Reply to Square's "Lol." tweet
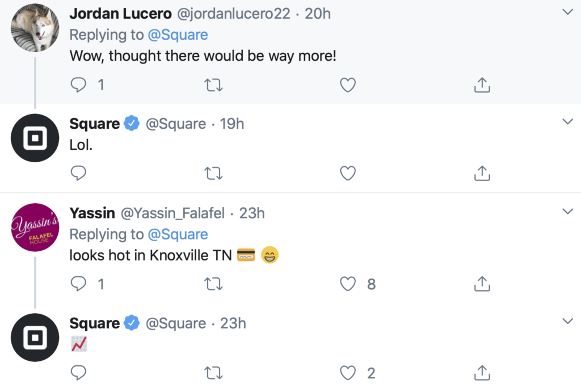This screenshot has width=581, height=392. [x=78, y=173]
